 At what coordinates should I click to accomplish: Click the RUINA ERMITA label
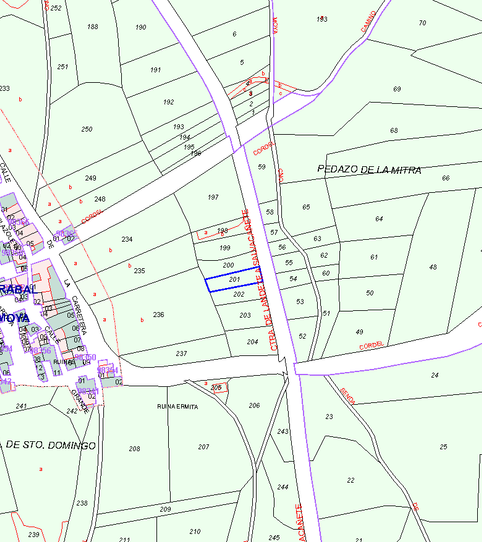[178, 406]
